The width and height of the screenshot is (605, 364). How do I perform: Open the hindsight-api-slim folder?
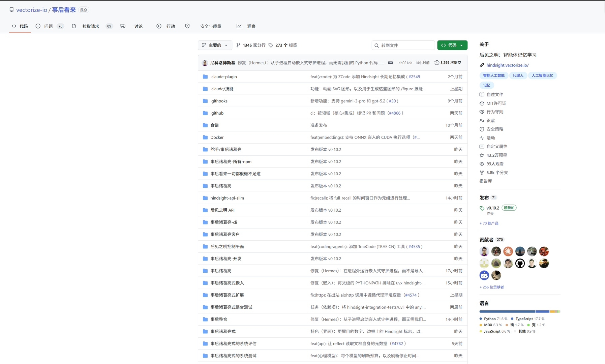[x=227, y=198]
